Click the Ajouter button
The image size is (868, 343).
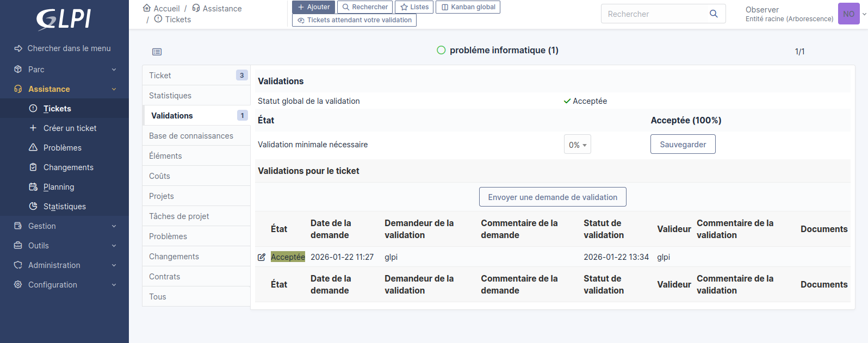(x=314, y=7)
